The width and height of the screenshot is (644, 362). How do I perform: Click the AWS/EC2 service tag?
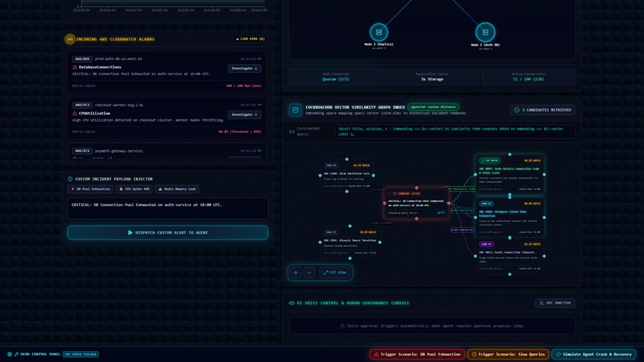82,105
